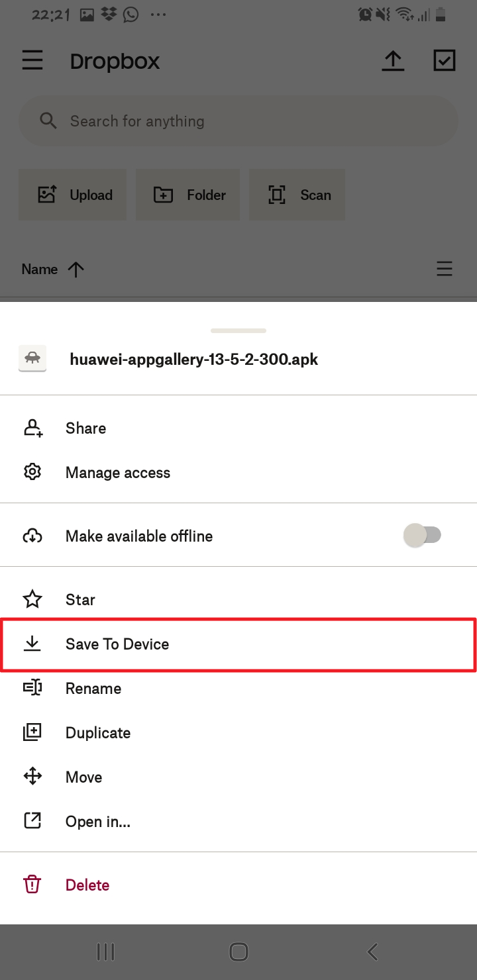Image resolution: width=477 pixels, height=980 pixels.
Task: Select Star to favorite the file
Action: coord(238,600)
